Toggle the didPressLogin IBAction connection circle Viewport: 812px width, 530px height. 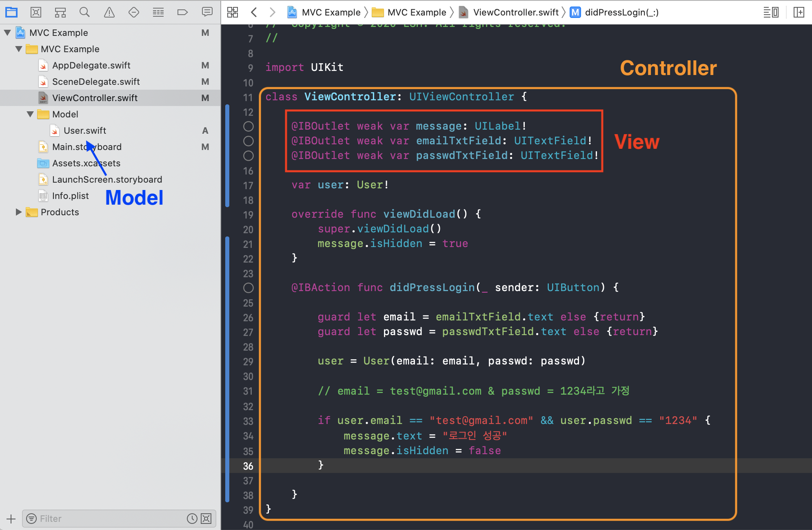(x=248, y=288)
